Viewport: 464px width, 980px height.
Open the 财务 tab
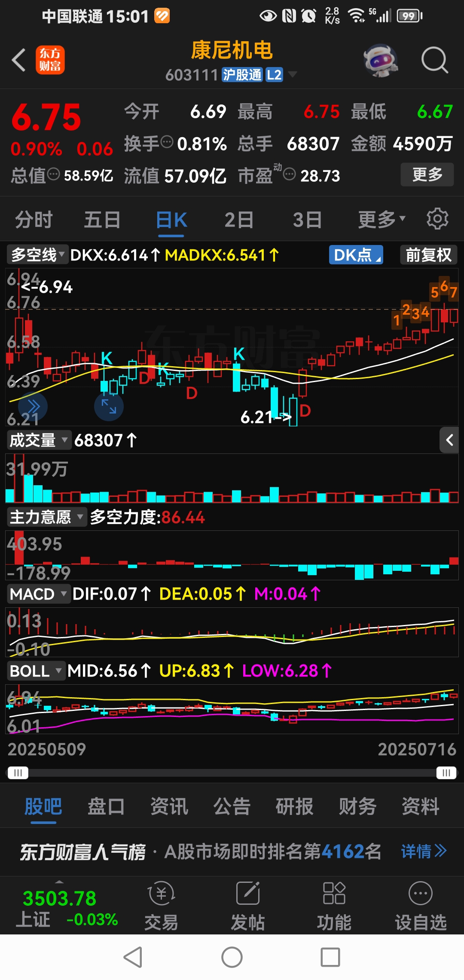click(x=358, y=806)
